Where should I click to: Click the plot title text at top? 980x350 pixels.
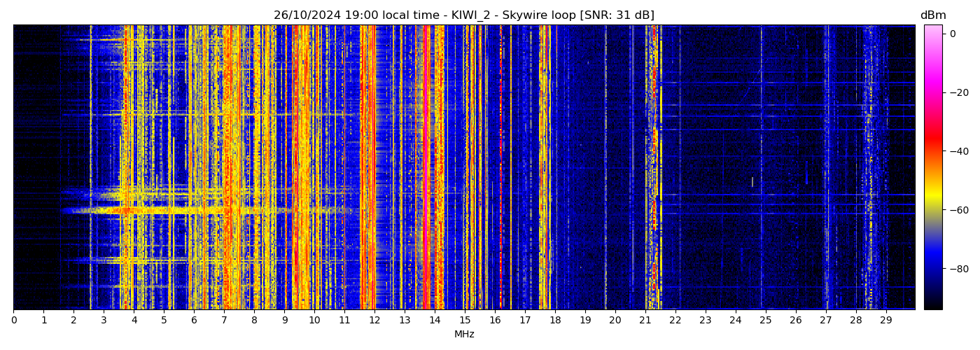pos(463,15)
